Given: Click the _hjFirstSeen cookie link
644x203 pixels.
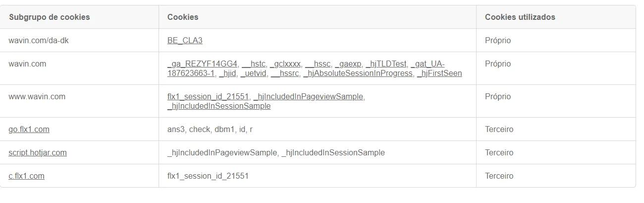Looking at the screenshot, I should tap(439, 73).
